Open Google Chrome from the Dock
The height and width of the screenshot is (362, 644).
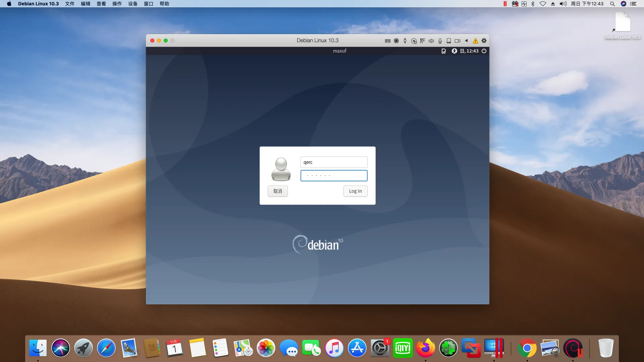tap(527, 348)
